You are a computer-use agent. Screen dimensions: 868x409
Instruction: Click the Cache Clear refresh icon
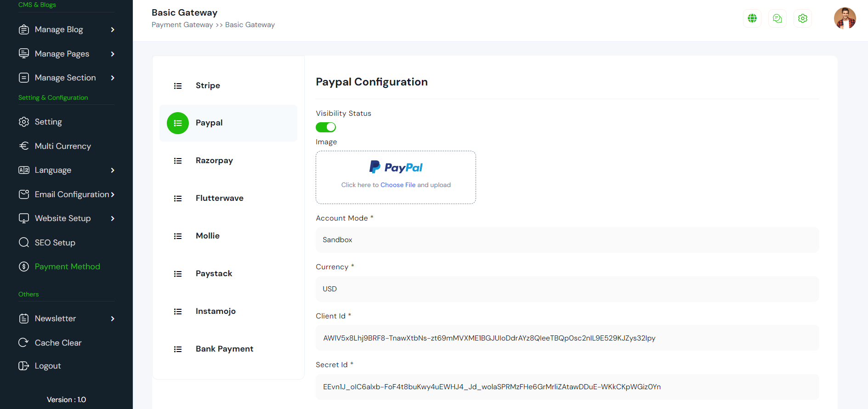(23, 342)
